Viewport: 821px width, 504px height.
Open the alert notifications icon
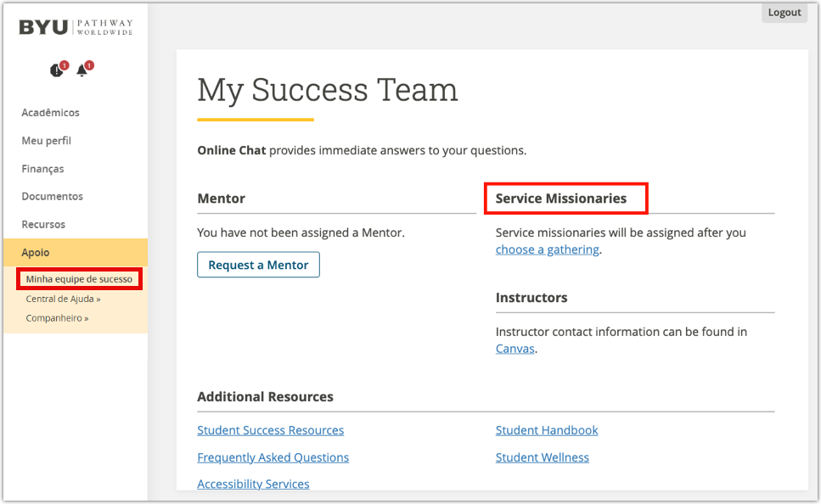click(x=57, y=70)
